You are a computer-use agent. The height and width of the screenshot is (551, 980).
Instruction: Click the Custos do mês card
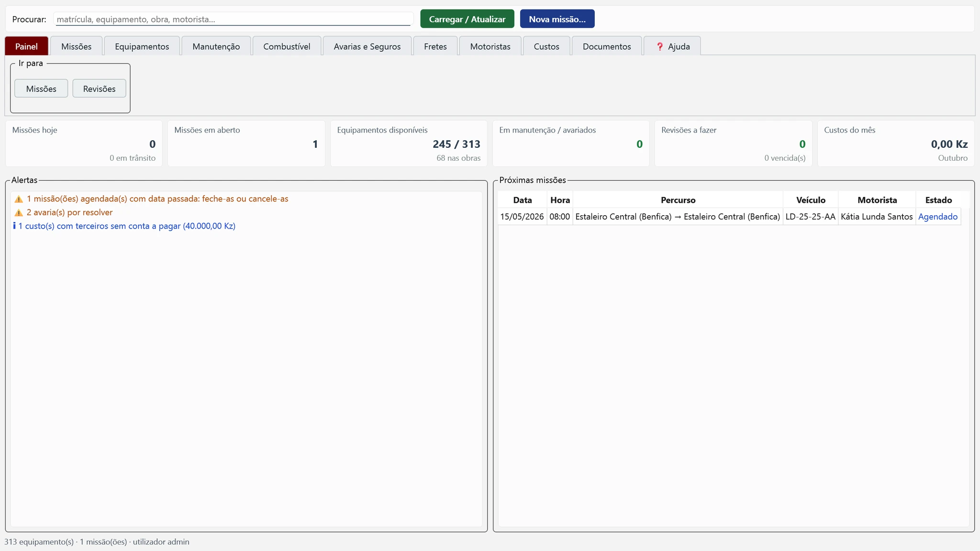tap(896, 143)
